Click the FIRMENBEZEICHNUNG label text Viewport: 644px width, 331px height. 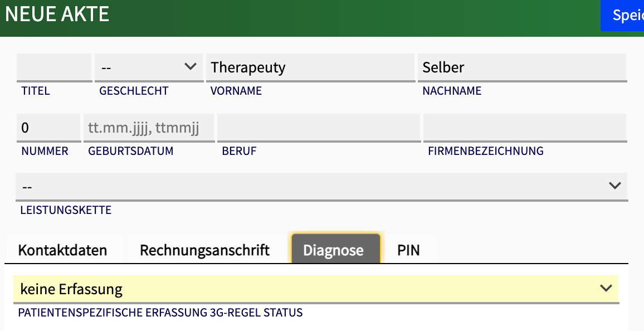pos(485,151)
